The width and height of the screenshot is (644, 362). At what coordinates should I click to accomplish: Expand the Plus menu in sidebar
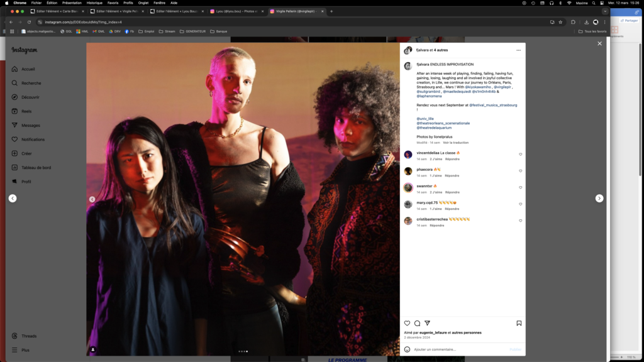[25, 350]
